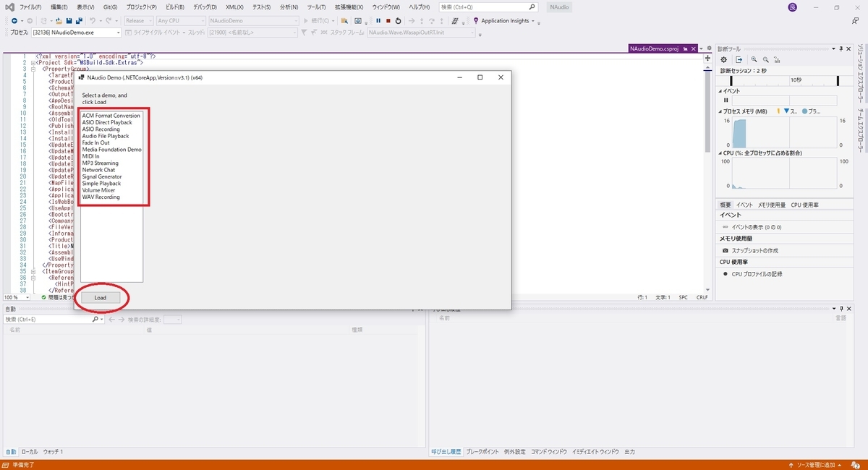The image size is (868, 470).
Task: Open the 拡張機能(X) menu
Action: [349, 7]
